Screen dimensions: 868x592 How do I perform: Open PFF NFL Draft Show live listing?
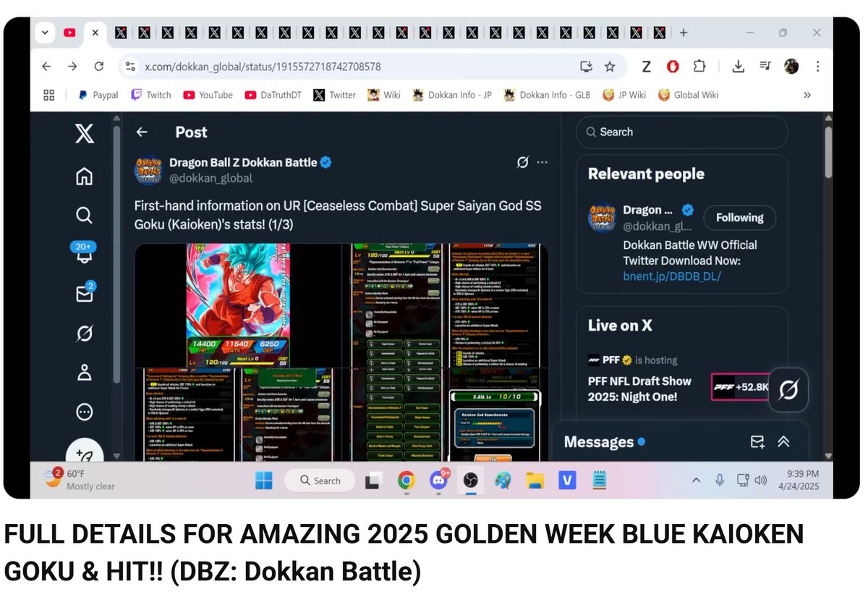639,389
